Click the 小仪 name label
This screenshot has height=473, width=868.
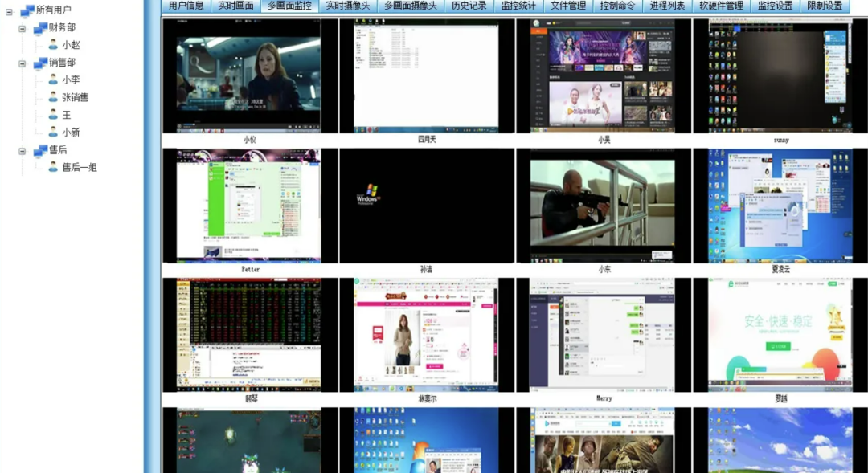pos(250,140)
